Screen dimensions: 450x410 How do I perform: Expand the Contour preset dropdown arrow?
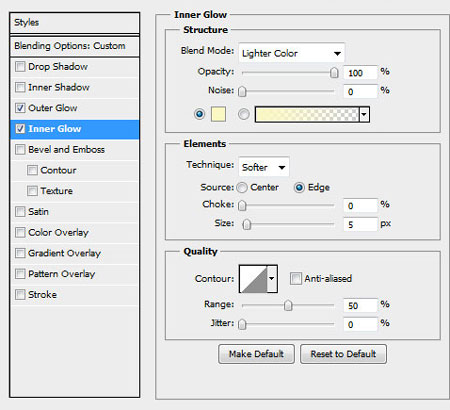(x=272, y=279)
